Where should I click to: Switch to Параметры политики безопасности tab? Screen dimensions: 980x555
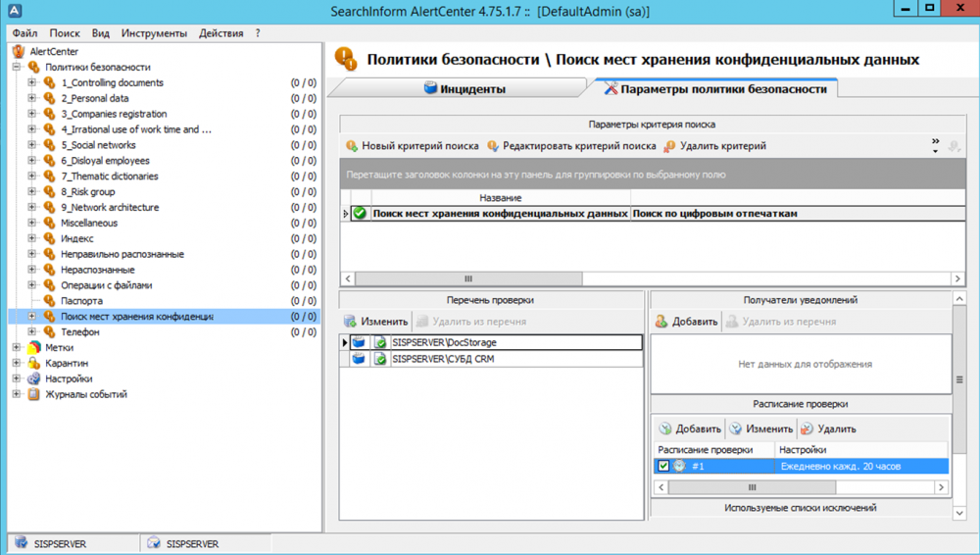pos(715,89)
